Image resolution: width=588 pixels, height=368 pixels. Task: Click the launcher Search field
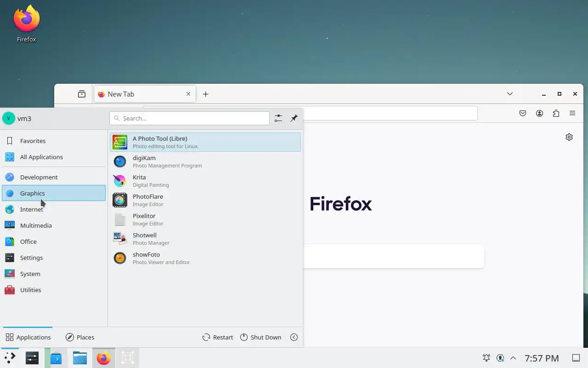(x=189, y=118)
